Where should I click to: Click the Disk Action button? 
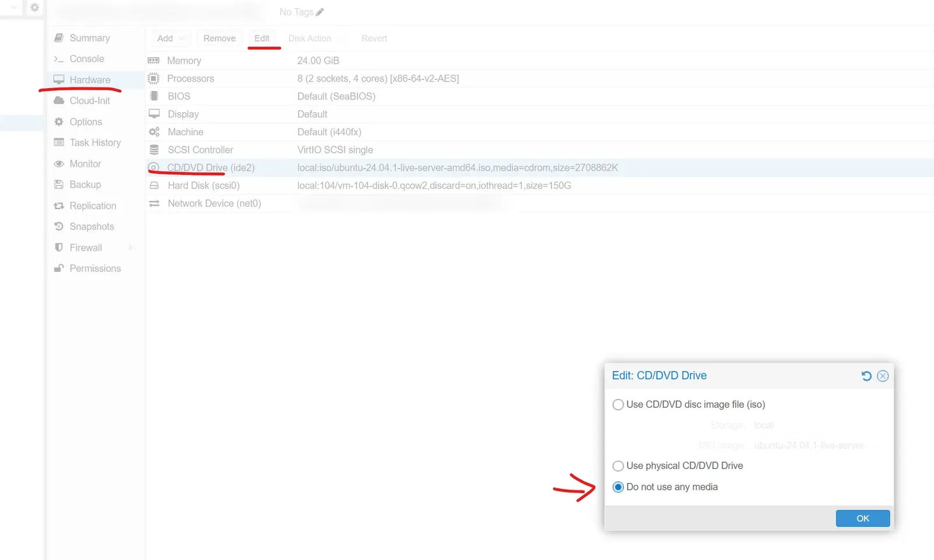pos(310,38)
